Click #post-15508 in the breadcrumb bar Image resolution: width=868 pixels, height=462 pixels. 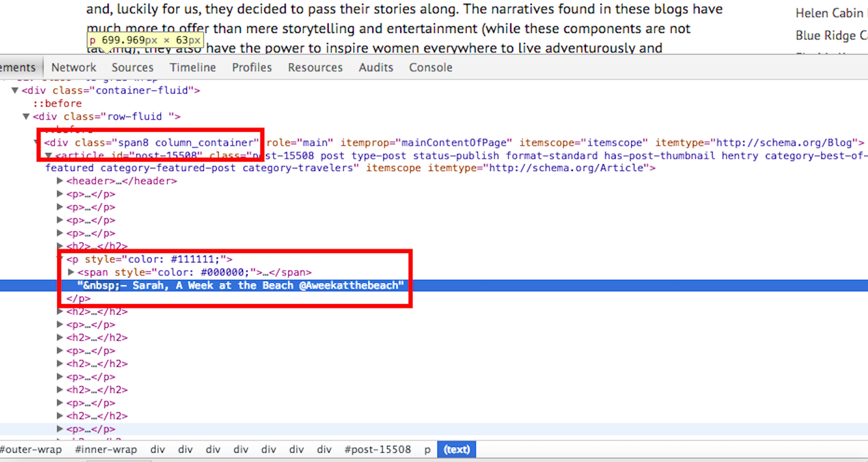pyautogui.click(x=377, y=449)
